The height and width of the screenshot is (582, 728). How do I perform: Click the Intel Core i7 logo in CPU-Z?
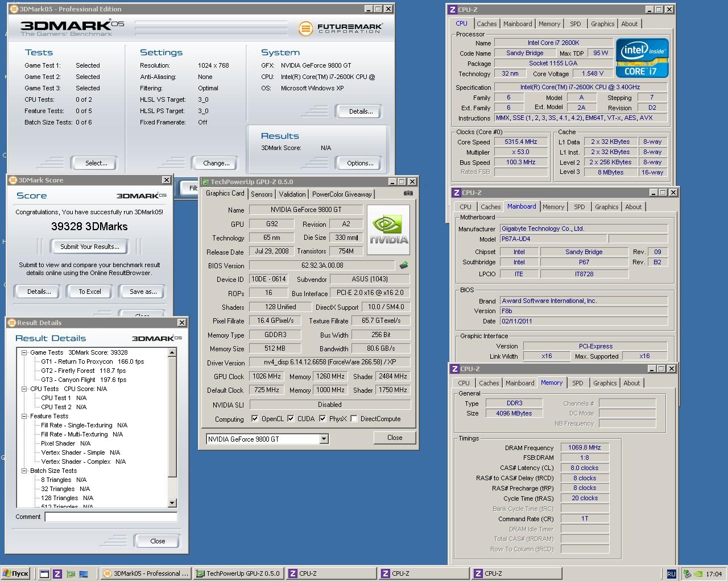(642, 58)
